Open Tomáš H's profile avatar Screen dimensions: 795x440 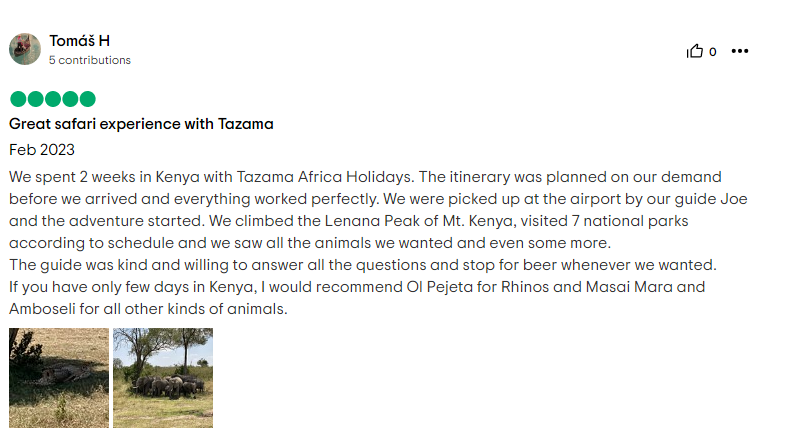tap(25, 49)
